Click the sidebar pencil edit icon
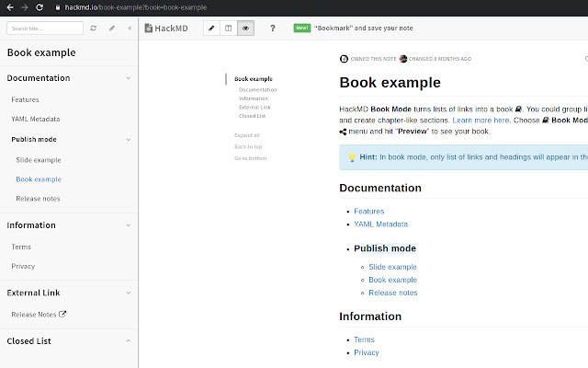This screenshot has width=588, height=368. [x=112, y=28]
